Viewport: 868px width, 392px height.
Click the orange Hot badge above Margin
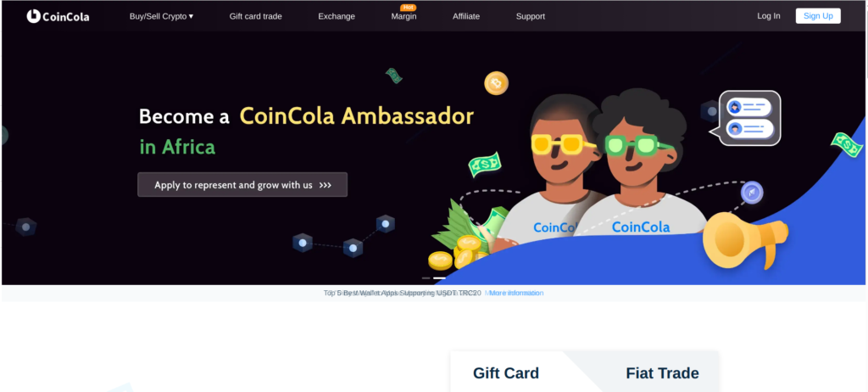click(x=408, y=8)
